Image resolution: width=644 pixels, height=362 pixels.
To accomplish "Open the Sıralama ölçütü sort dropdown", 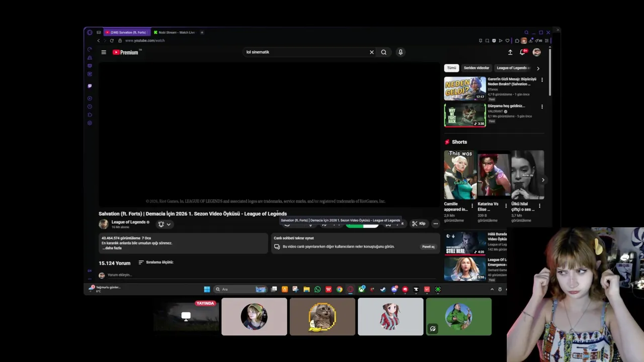I will [x=156, y=262].
